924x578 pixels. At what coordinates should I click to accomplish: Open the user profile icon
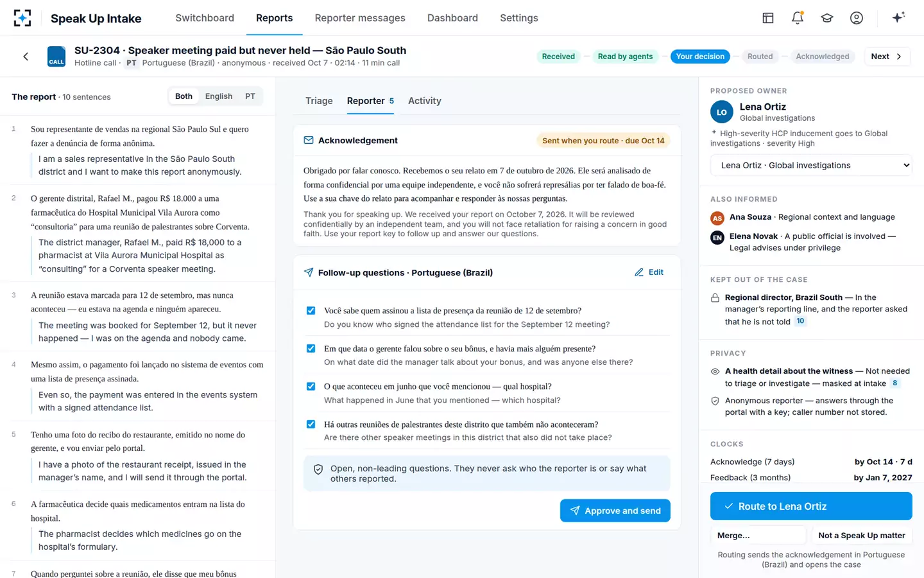click(857, 18)
